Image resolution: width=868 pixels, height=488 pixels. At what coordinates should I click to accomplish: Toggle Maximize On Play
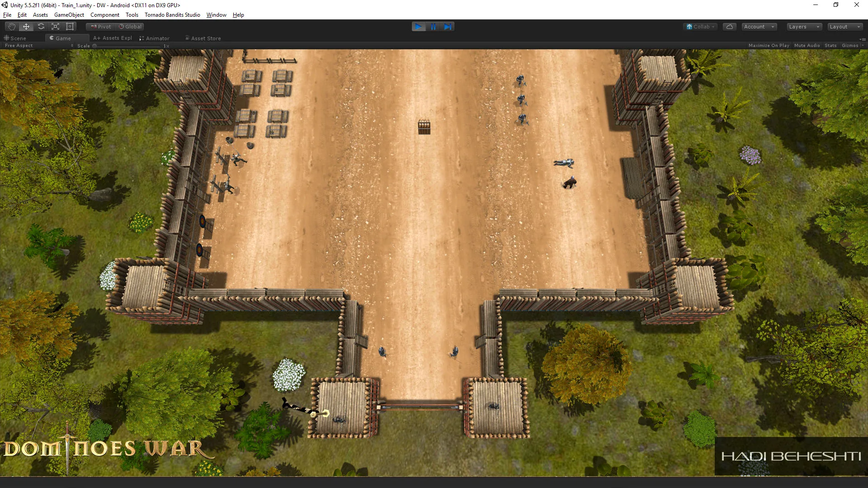[769, 46]
